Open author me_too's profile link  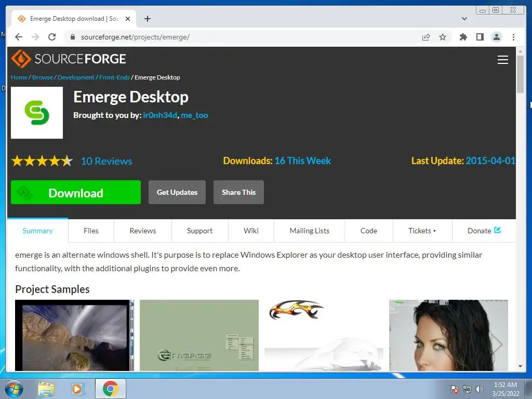pyautogui.click(x=194, y=115)
